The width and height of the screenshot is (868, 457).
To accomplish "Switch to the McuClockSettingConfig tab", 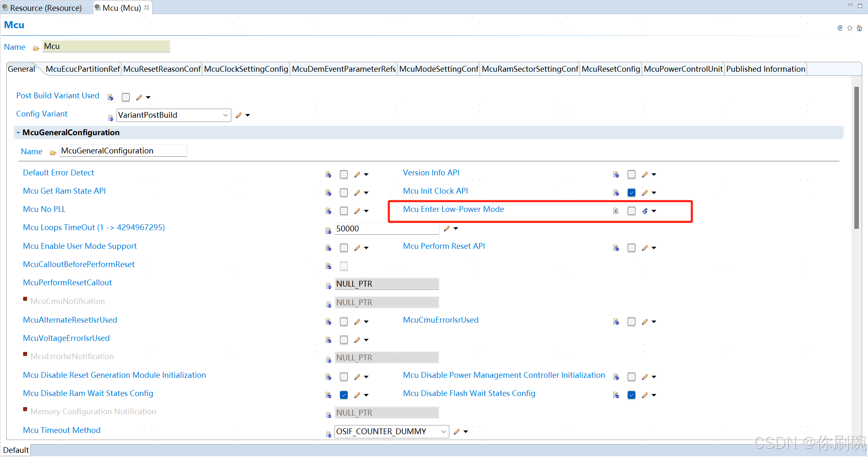I will (246, 69).
